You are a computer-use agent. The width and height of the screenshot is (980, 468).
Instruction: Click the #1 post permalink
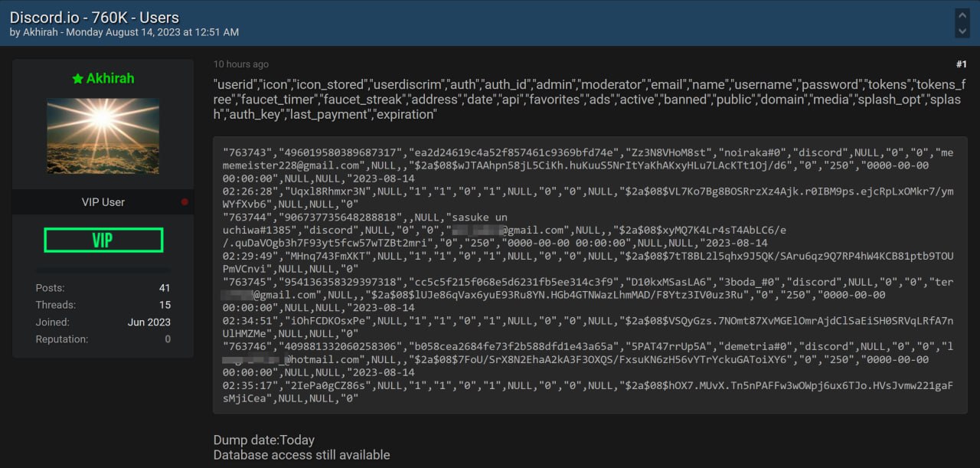click(961, 64)
